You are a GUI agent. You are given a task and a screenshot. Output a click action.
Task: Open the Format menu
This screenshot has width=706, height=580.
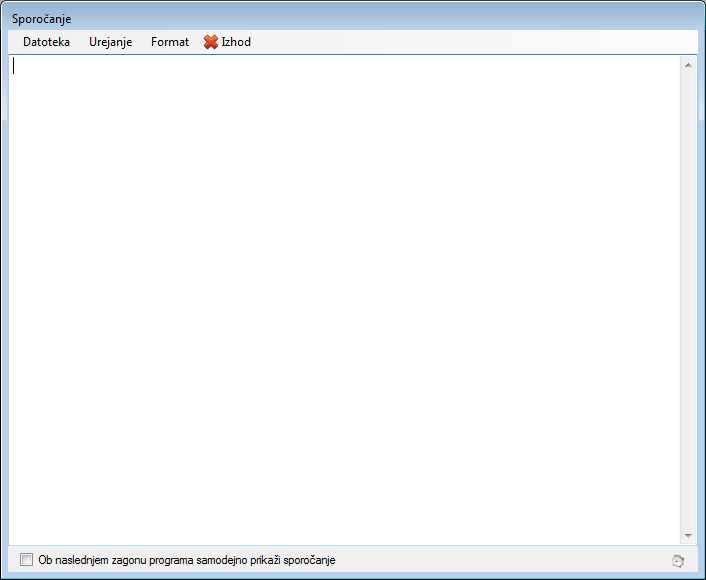(170, 42)
